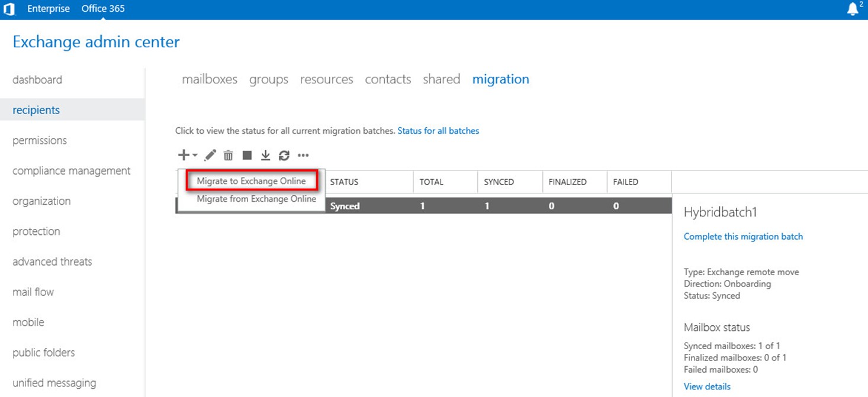
Task: Click Mailbox status heading
Action: point(717,327)
